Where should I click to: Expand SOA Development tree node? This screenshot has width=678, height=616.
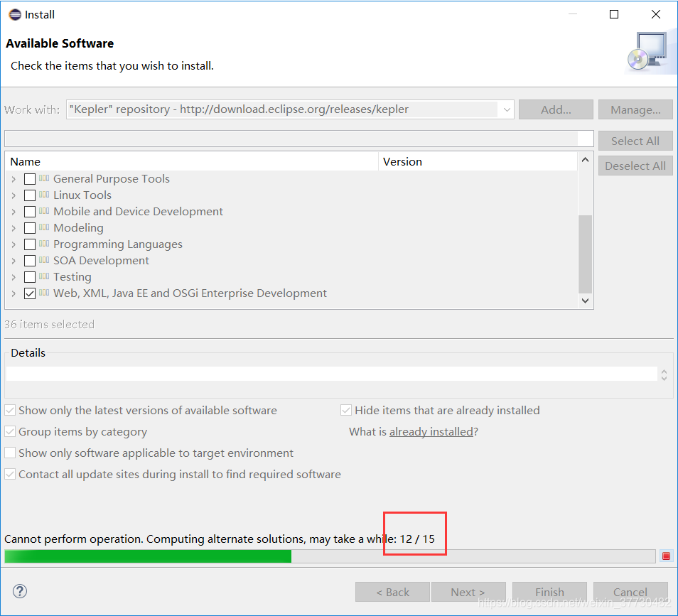click(x=14, y=261)
